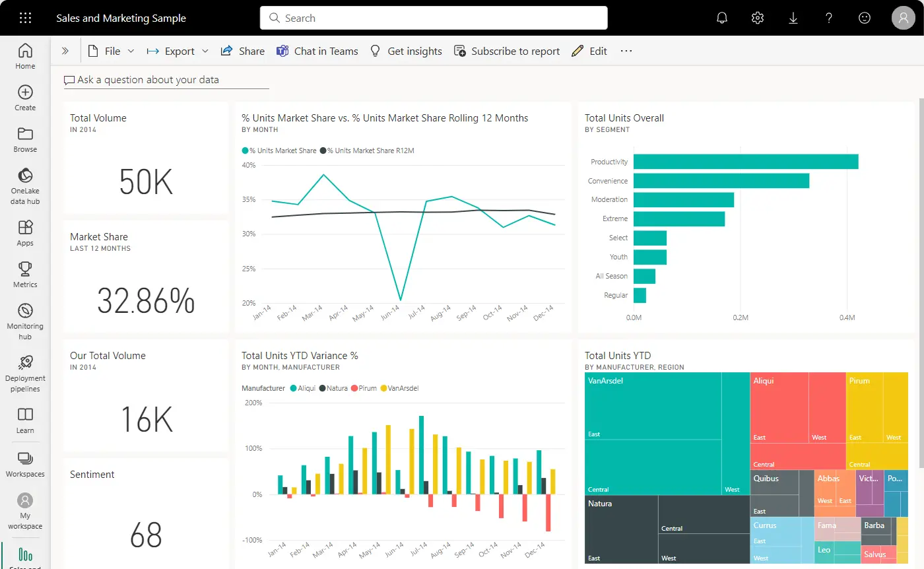Screen dimensions: 924x569
Task: Click the download arrow icon
Action: point(793,18)
